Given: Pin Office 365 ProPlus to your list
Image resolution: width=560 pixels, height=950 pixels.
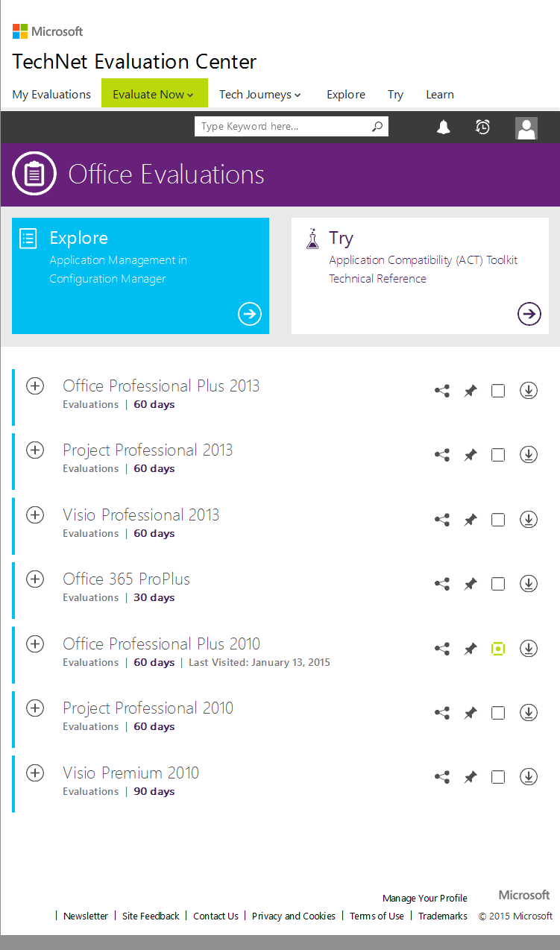Looking at the screenshot, I should click(470, 583).
